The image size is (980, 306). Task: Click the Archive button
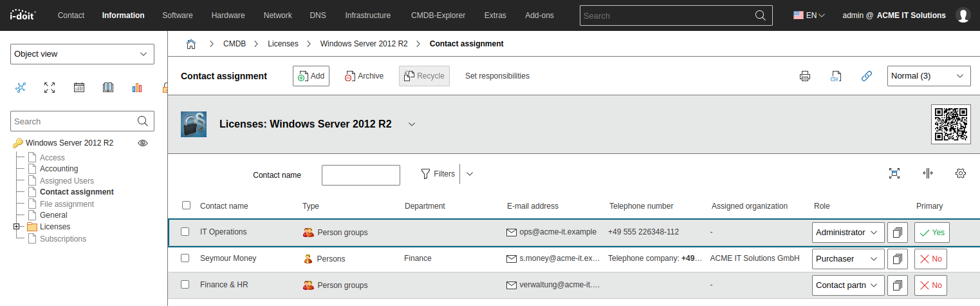tap(364, 76)
